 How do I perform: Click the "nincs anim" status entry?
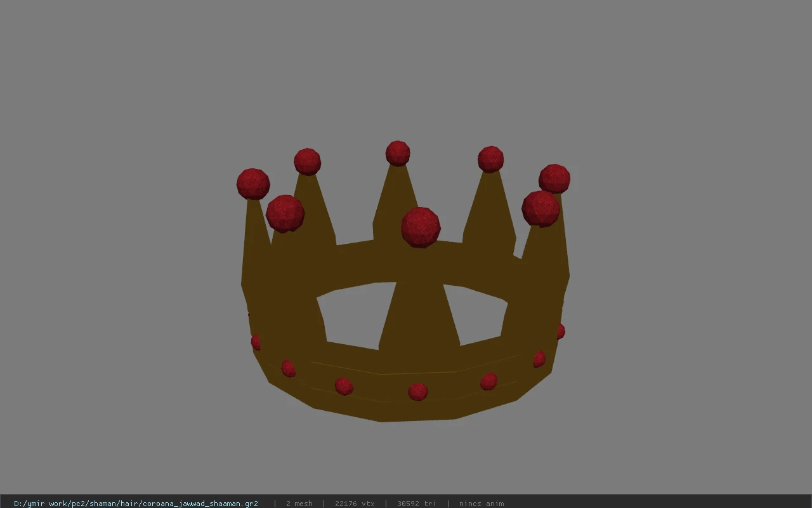tap(481, 504)
